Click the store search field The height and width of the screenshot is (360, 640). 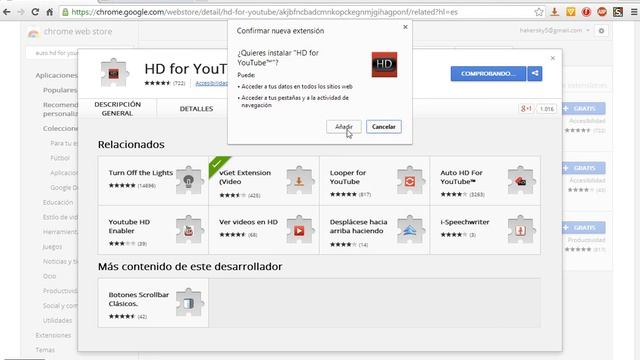tap(53, 53)
